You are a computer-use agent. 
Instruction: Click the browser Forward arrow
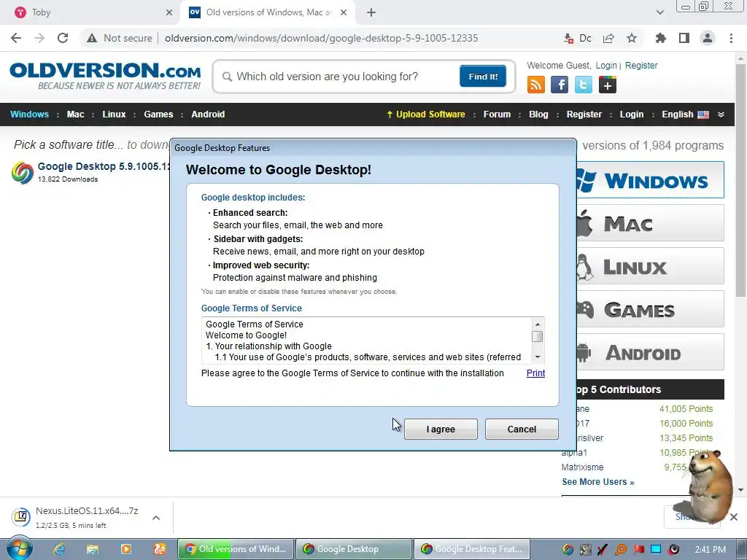[x=39, y=38]
